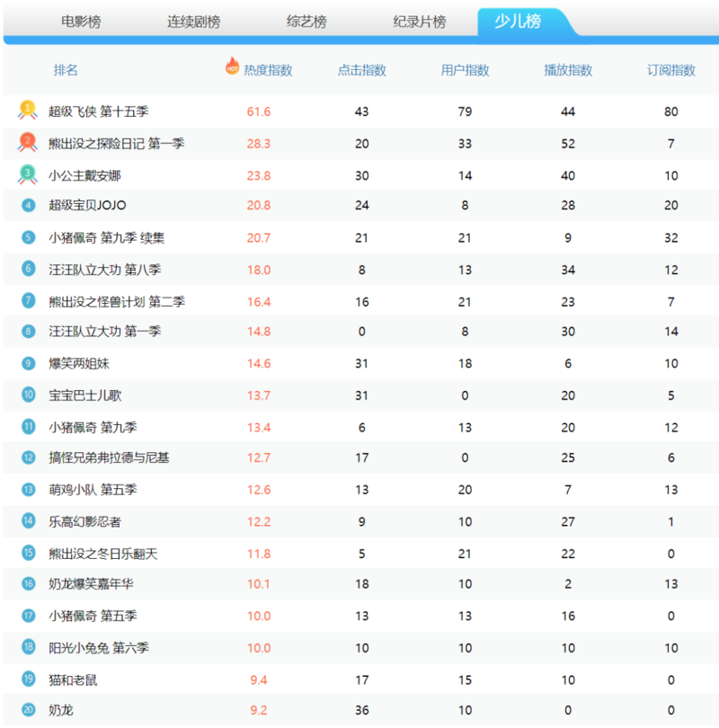Open 小猪佩奇 第九季 续集 title

[106, 237]
